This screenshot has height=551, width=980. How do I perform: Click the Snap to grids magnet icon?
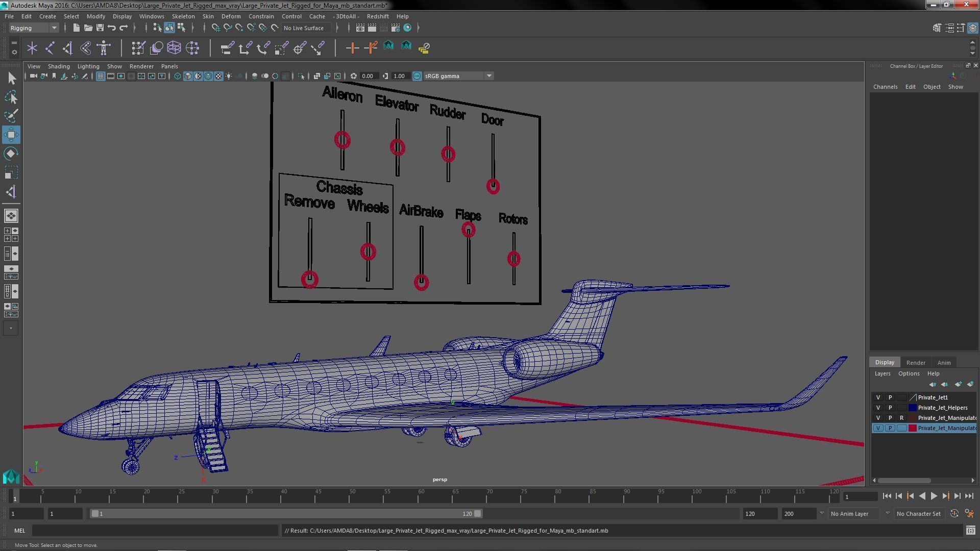click(215, 28)
